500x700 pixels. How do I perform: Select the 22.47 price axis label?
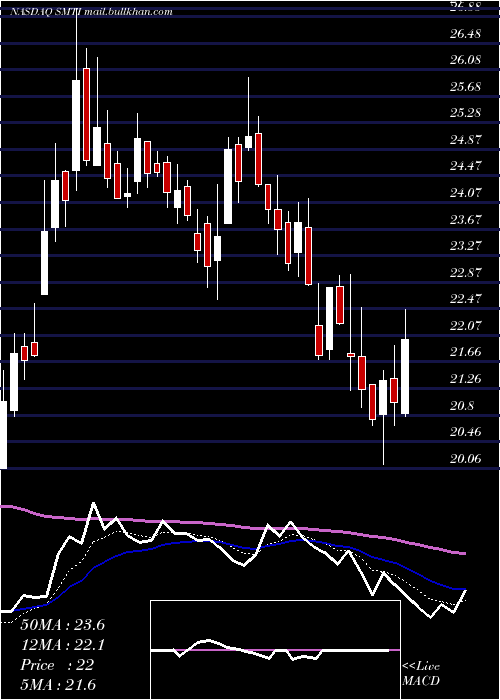pos(465,299)
